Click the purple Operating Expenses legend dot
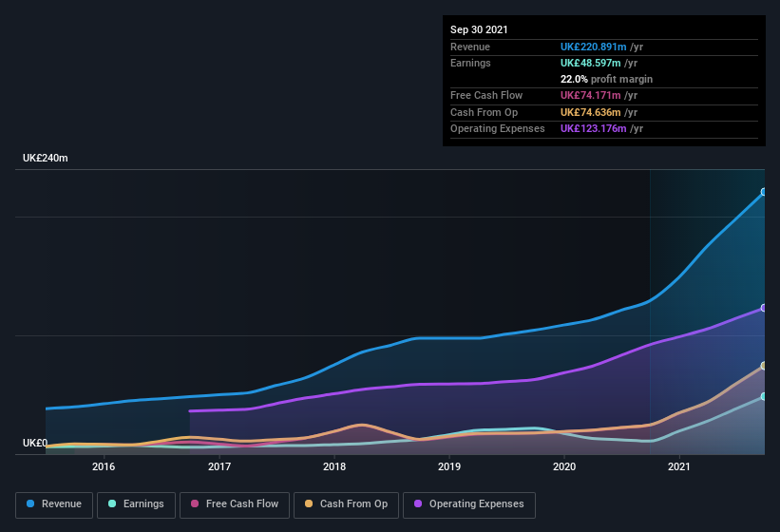Screen dimensions: 780x532 (419, 503)
